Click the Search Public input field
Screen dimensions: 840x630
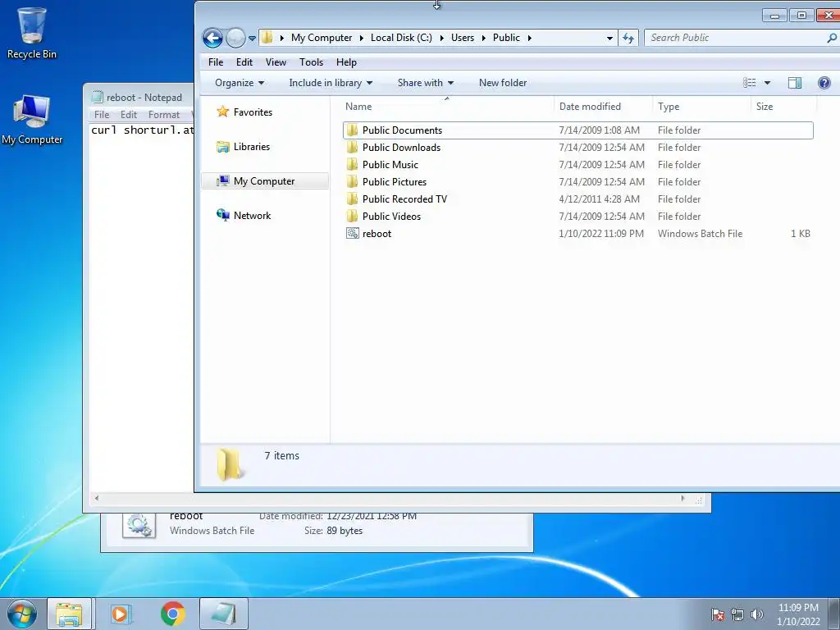[x=734, y=38]
